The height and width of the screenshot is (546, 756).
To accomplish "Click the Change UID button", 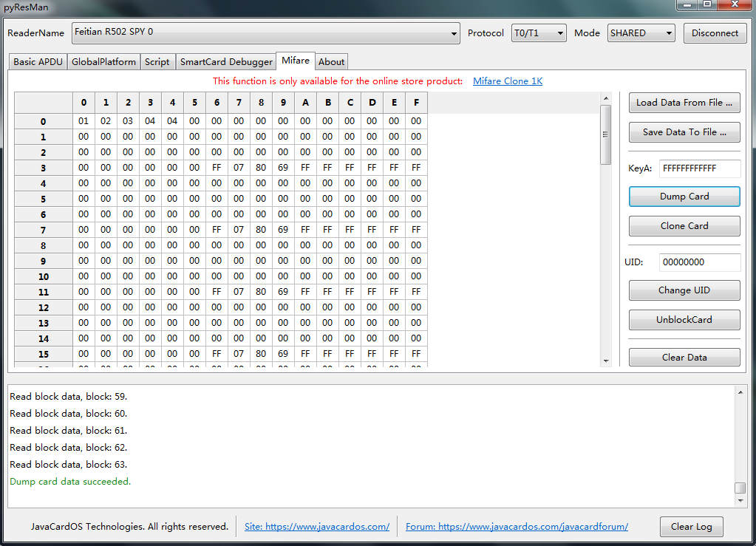I will (684, 290).
